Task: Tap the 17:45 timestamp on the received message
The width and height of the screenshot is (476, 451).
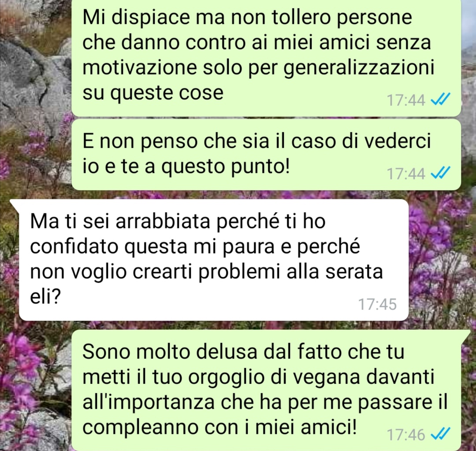Action: pos(377,304)
